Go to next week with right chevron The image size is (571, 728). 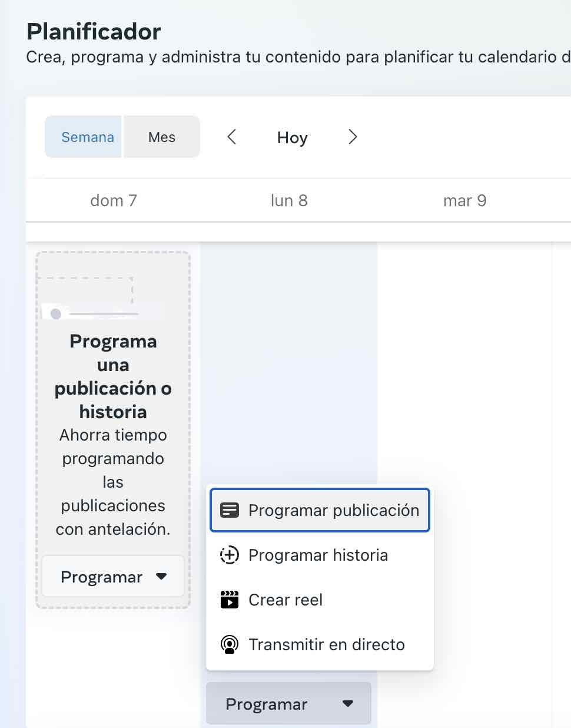353,137
